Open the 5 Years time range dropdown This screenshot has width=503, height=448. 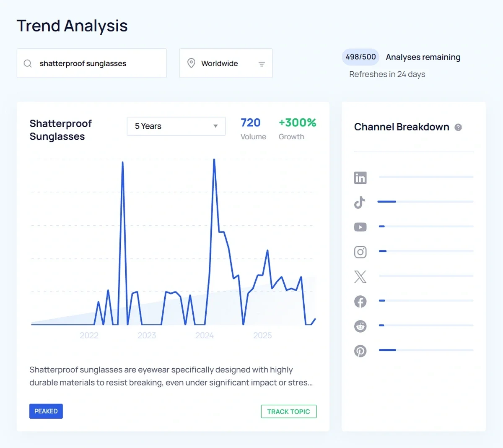(176, 126)
